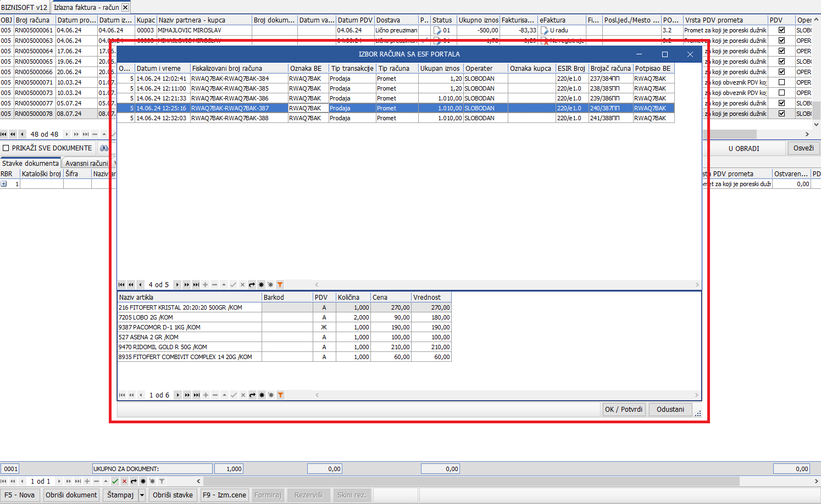Expand row 1 in Stavke dokumenta grid

(4, 184)
